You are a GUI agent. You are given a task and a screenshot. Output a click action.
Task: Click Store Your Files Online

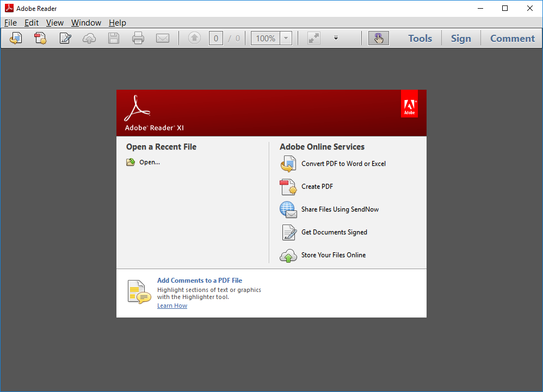click(334, 255)
